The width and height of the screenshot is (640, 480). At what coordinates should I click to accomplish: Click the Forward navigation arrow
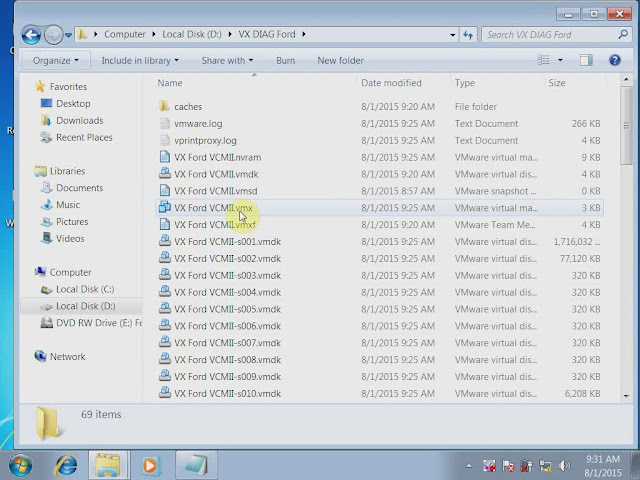[53, 35]
